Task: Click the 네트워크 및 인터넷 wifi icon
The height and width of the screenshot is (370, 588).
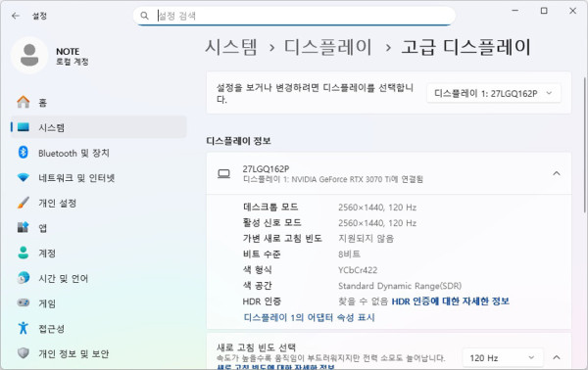Action: click(x=24, y=177)
